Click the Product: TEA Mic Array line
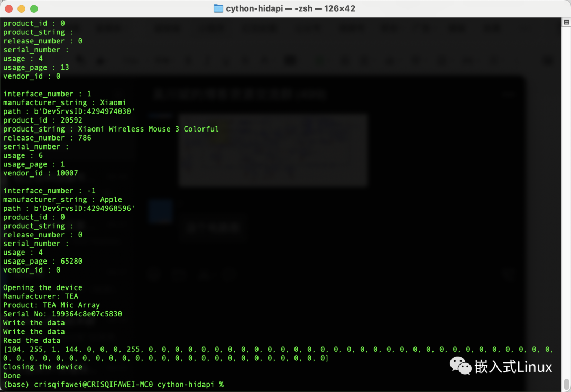Screen dimensions: 571x392 coord(51,305)
